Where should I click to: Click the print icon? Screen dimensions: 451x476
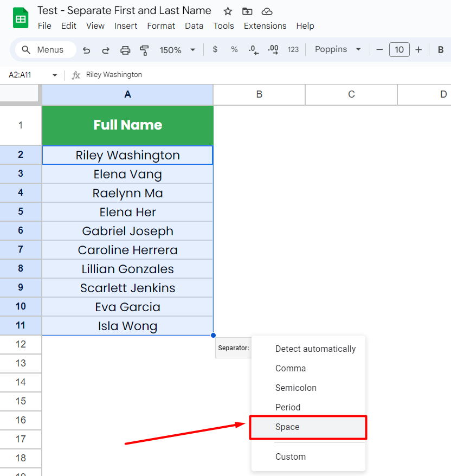[125, 50]
